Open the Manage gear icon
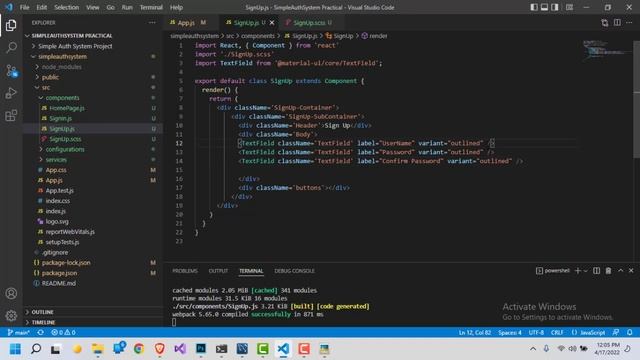This screenshot has width=640, height=360. (11, 315)
